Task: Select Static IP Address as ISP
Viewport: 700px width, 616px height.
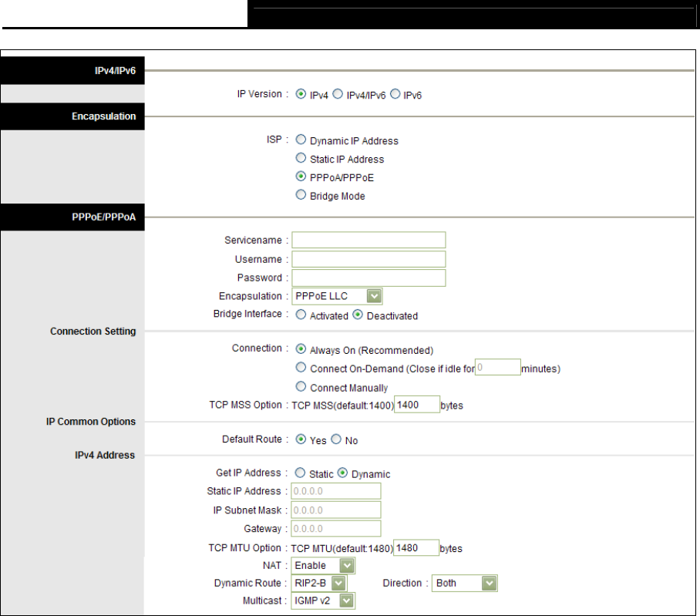Action: tap(301, 158)
